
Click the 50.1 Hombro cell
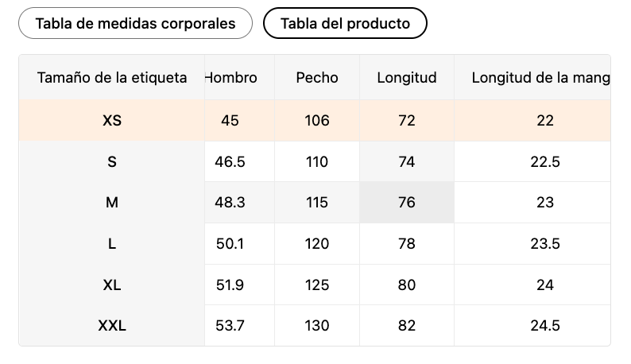pyautogui.click(x=230, y=244)
